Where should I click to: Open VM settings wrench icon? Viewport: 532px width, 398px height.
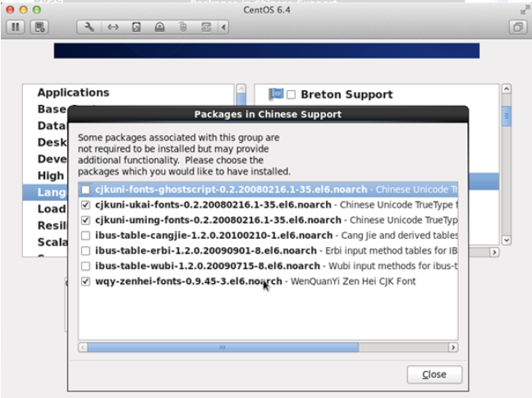89,27
